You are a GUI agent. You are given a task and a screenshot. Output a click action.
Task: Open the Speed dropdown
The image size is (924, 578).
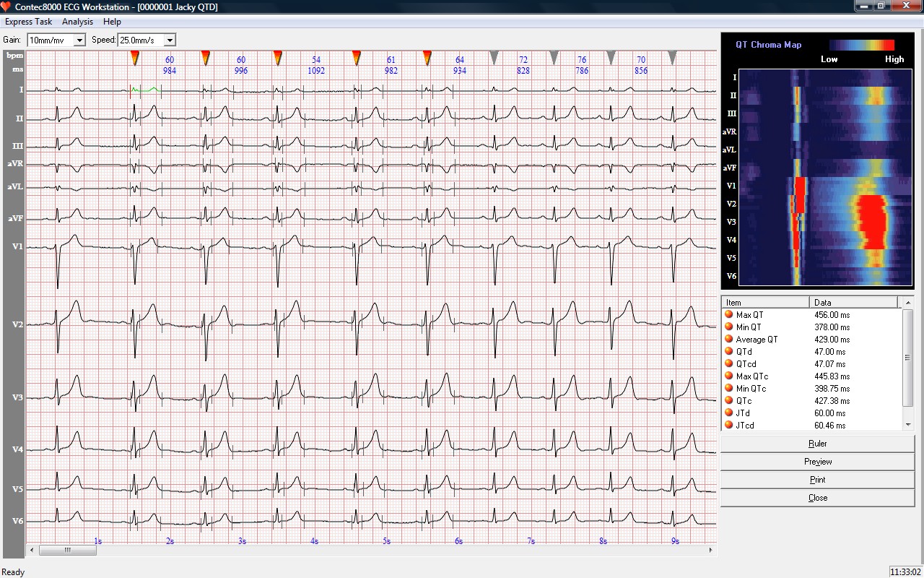tap(170, 40)
